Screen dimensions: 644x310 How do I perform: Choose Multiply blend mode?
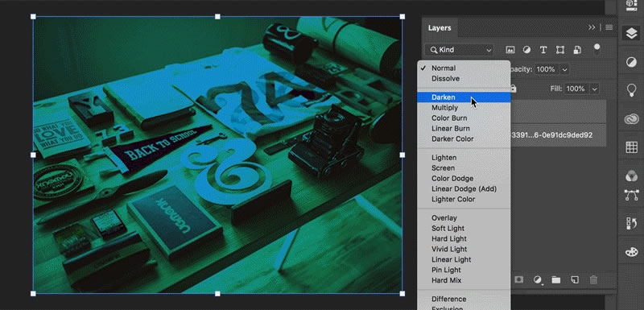(444, 108)
